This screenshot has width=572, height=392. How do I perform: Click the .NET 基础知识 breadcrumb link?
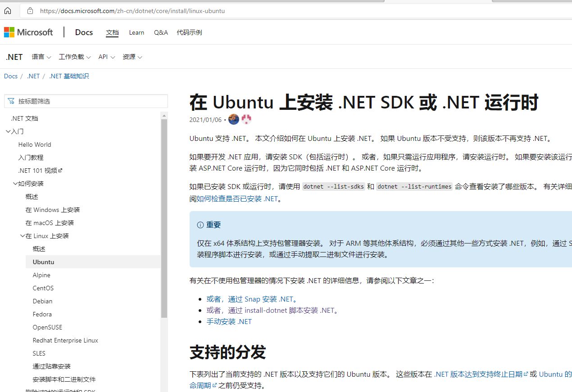point(69,77)
